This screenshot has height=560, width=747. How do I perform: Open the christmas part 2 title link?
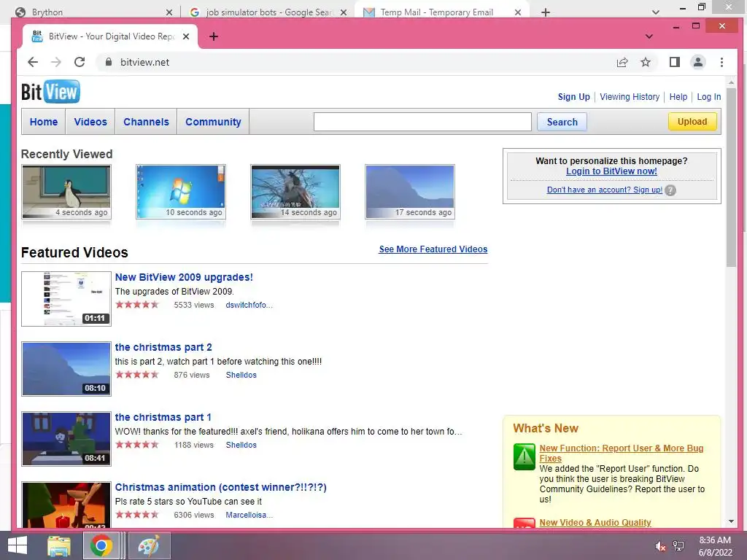(x=163, y=347)
